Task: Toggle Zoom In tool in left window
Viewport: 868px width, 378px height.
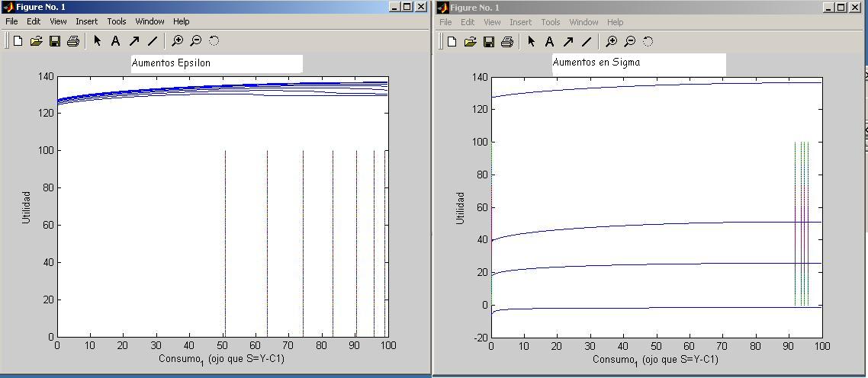Action: (x=177, y=41)
